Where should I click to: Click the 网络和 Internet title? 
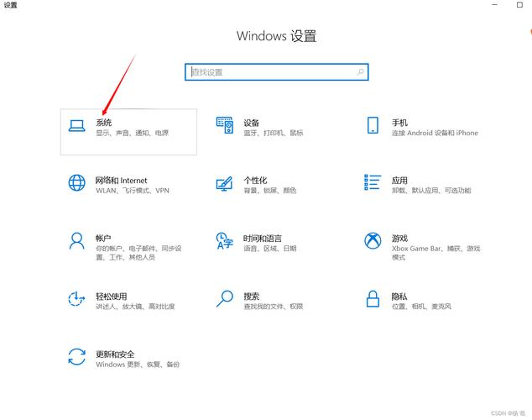point(121,181)
